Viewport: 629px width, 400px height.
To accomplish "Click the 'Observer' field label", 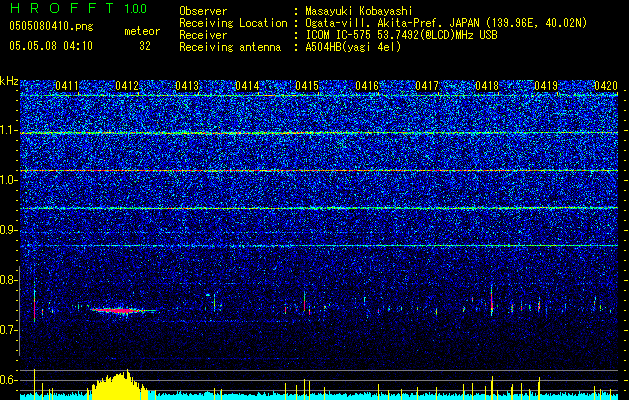I will click(203, 11).
